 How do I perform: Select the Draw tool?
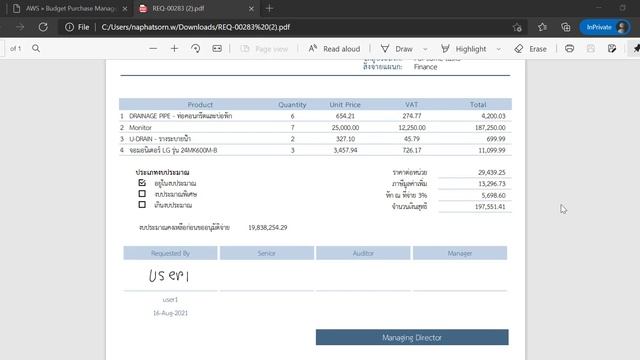point(396,49)
